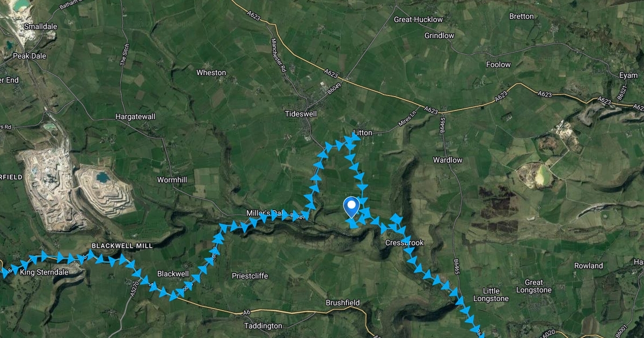Select the Great Hucklow label
This screenshot has height=338, width=644.
[x=419, y=19]
